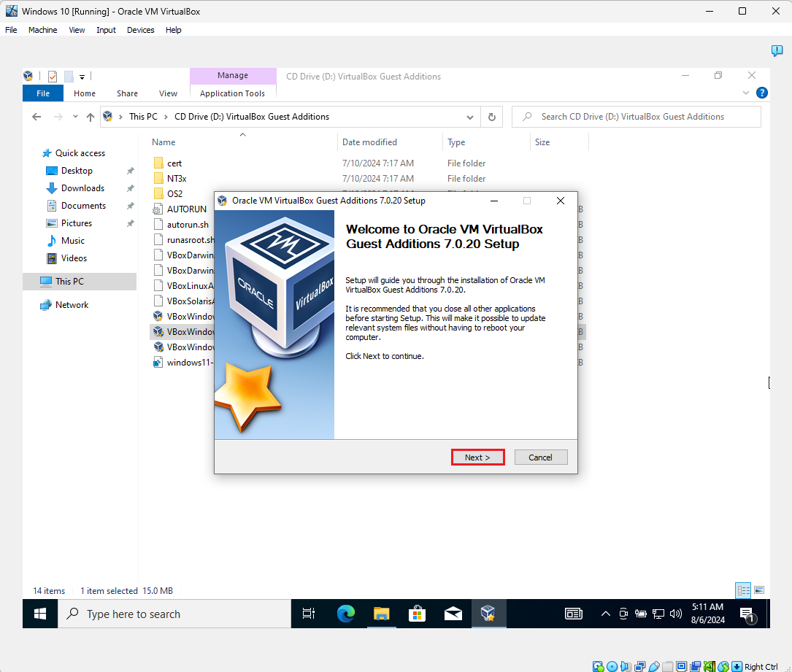Go up one folder level in Explorer

click(91, 117)
